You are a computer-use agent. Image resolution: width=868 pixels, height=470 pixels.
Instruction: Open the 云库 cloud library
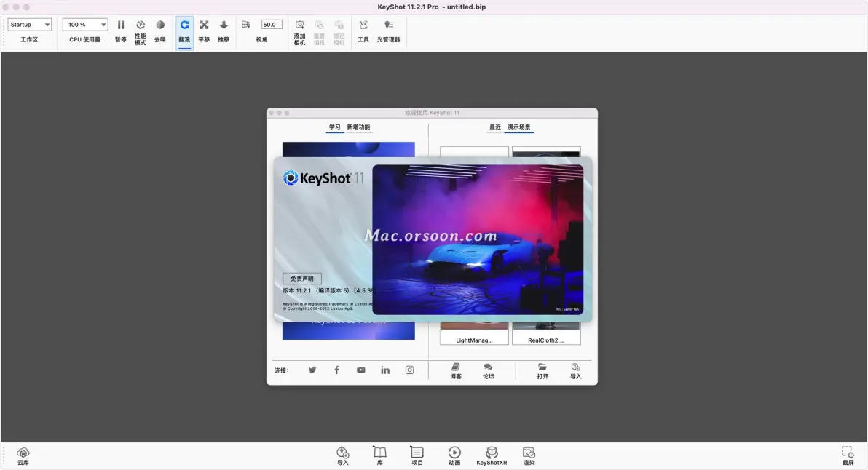(23, 456)
